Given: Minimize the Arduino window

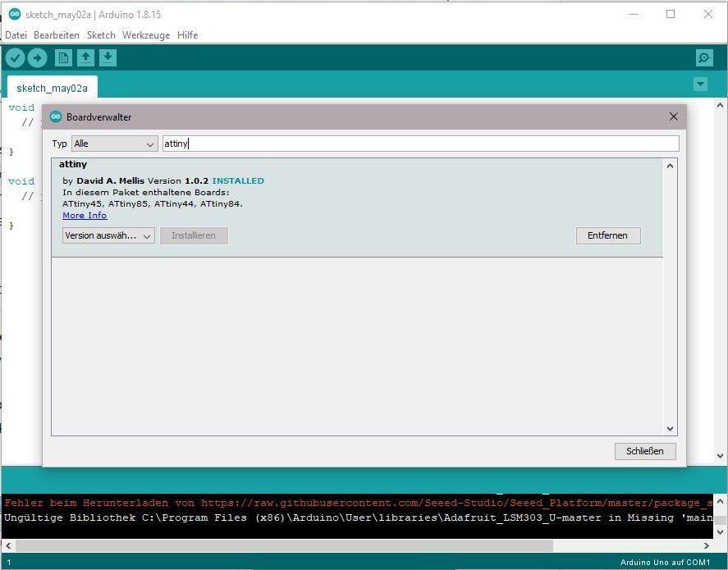Looking at the screenshot, I should (x=634, y=15).
